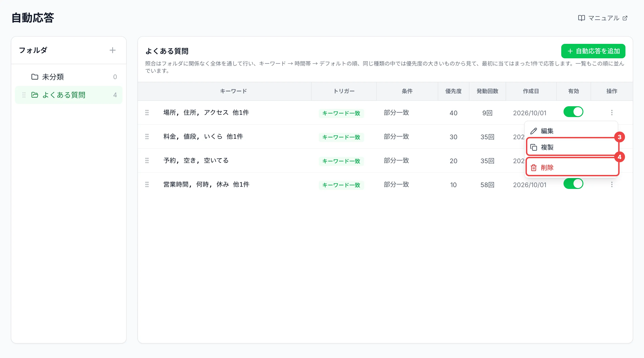Click the keywords 場所, 住所, アクセス 他1件
644x358 pixels.
tap(206, 113)
